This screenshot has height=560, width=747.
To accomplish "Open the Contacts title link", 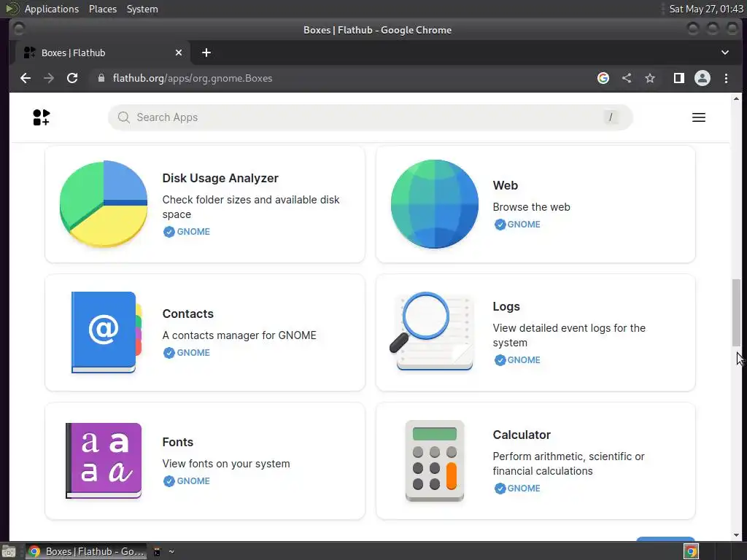I will [x=187, y=314].
